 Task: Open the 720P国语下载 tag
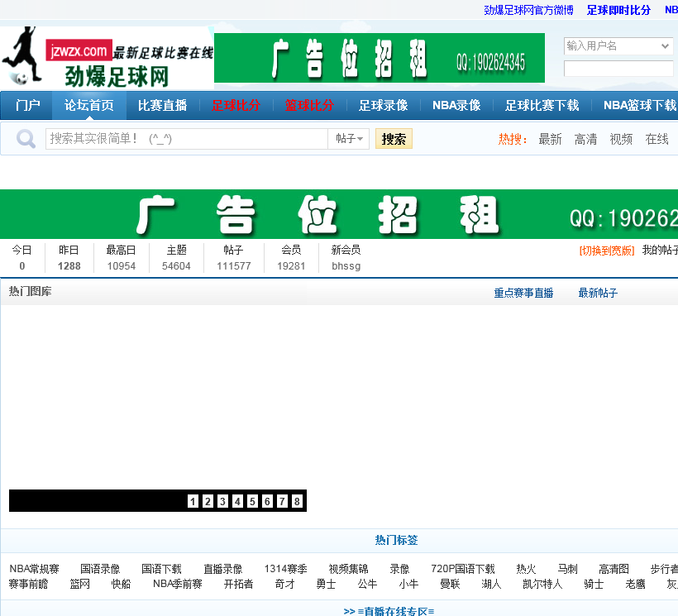[x=463, y=569]
